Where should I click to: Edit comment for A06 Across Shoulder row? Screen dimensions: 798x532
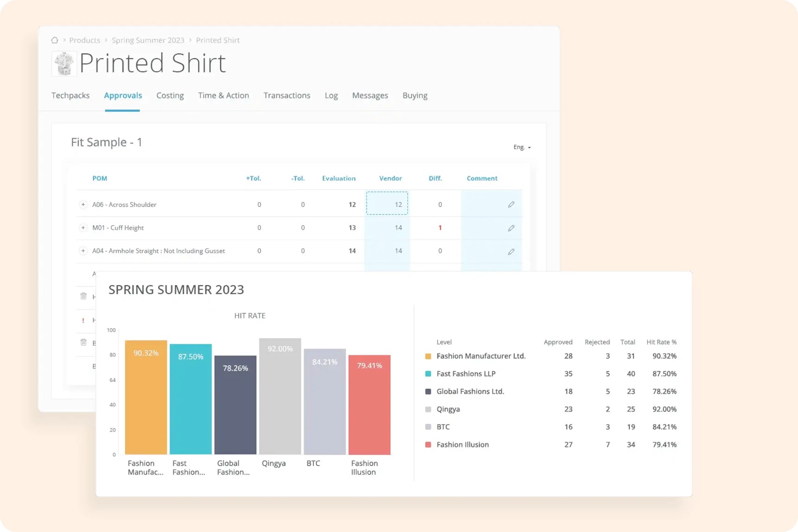coord(511,204)
